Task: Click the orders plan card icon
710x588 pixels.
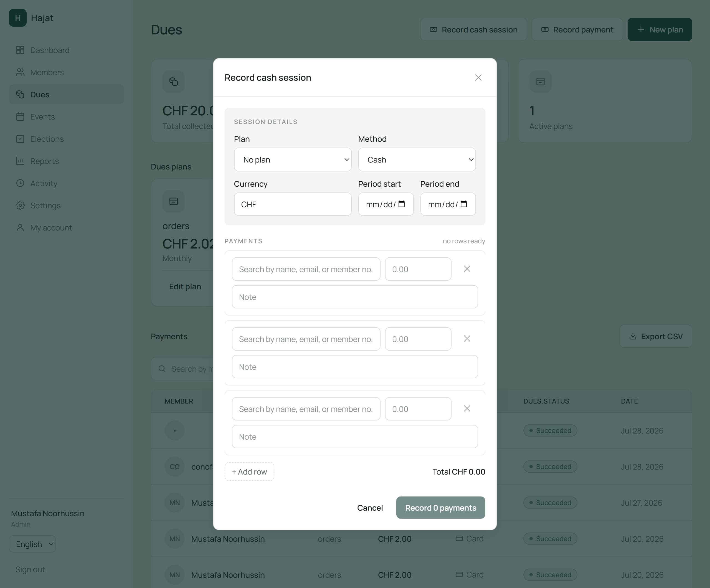Action: pyautogui.click(x=173, y=202)
